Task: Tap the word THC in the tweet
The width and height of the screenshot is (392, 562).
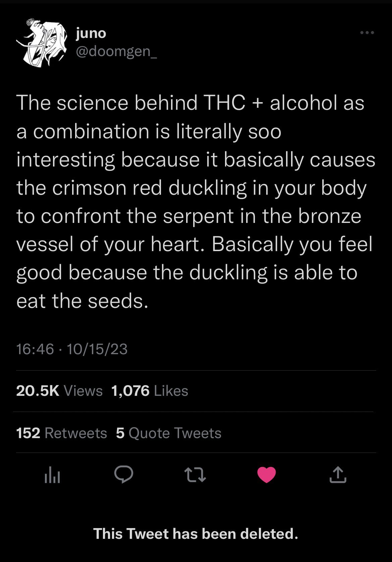Action: click(226, 102)
